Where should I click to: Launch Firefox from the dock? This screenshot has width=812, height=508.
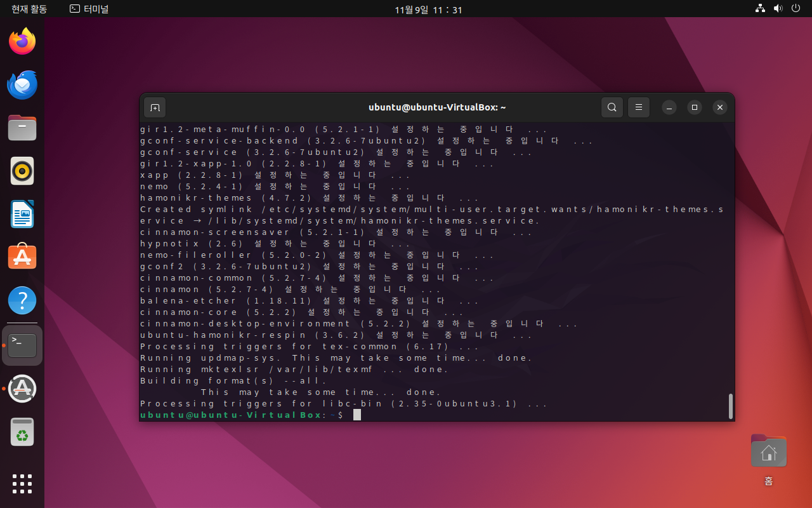click(22, 42)
